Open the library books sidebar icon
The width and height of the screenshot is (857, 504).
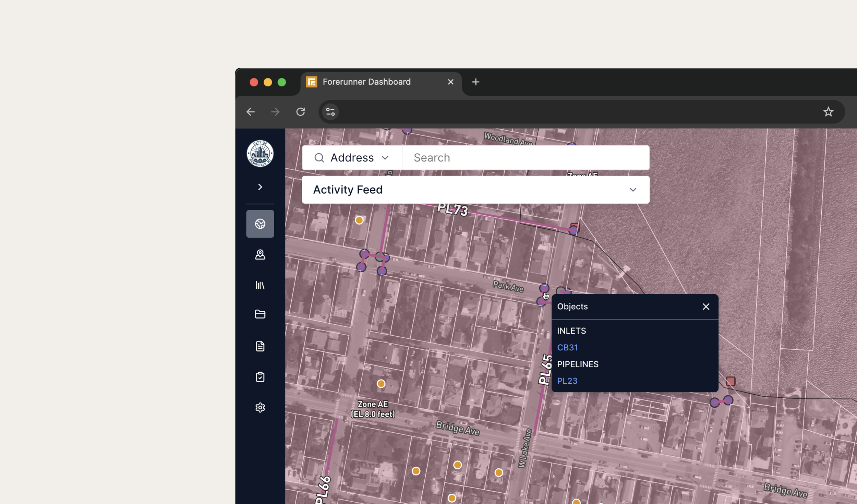click(260, 285)
